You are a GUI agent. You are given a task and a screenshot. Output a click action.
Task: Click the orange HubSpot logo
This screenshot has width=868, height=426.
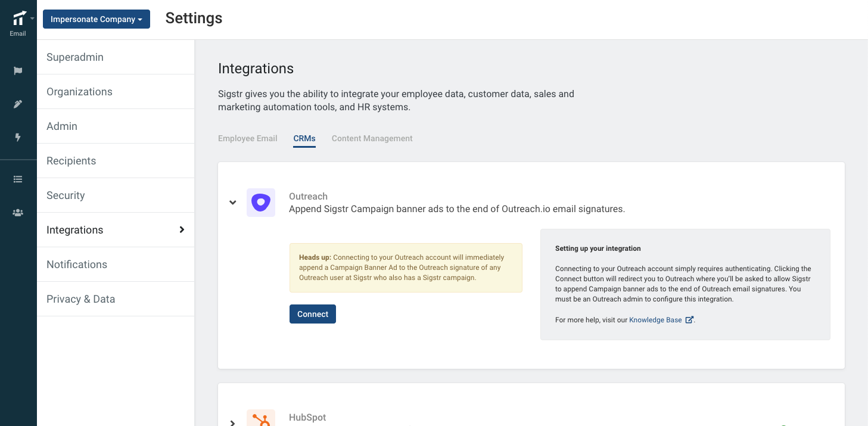261,418
